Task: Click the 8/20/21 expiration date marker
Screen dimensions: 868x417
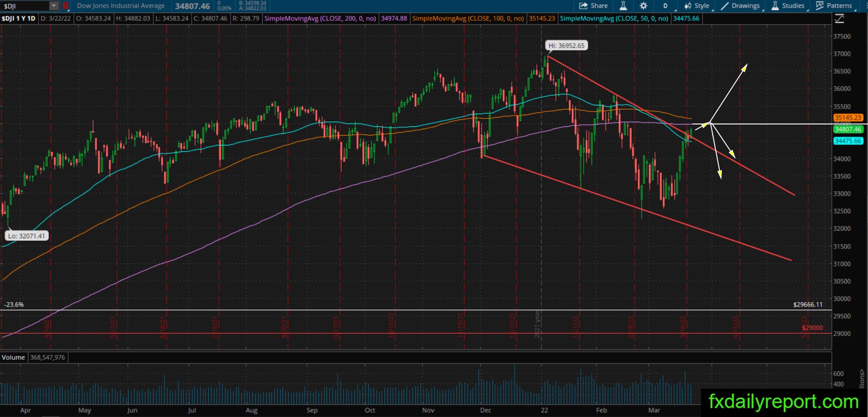Action: click(x=284, y=327)
